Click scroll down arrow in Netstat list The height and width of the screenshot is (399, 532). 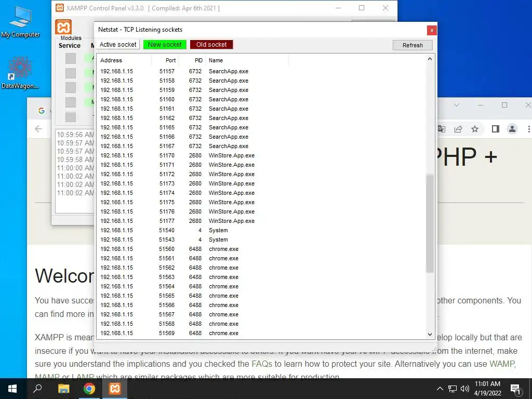430,334
